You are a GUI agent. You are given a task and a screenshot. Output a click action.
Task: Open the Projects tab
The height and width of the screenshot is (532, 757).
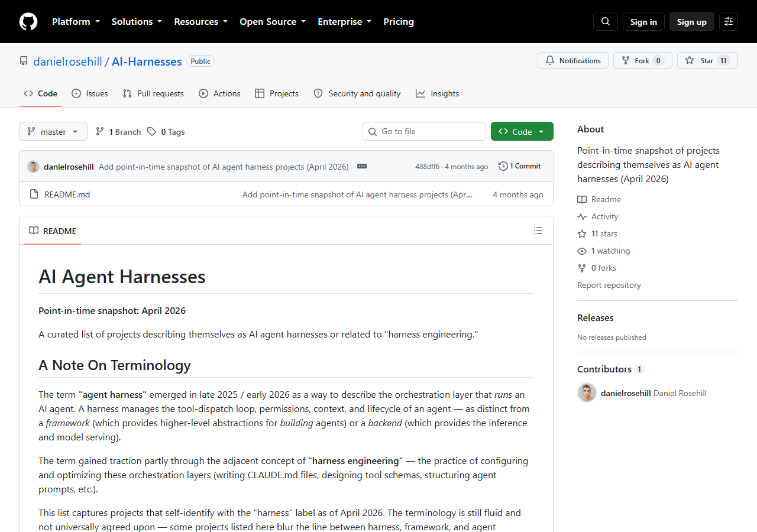coord(277,93)
